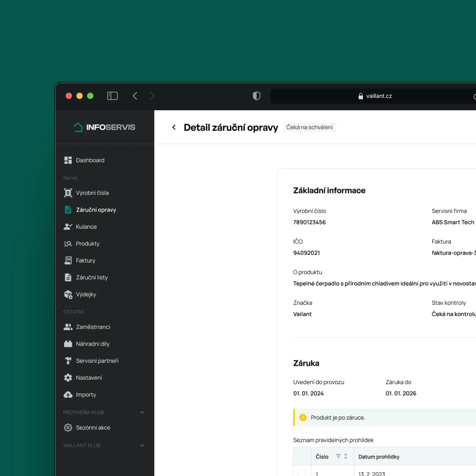Screen dimensions: 476x476
Task: Click the browser forward arrow
Action: coord(152,96)
